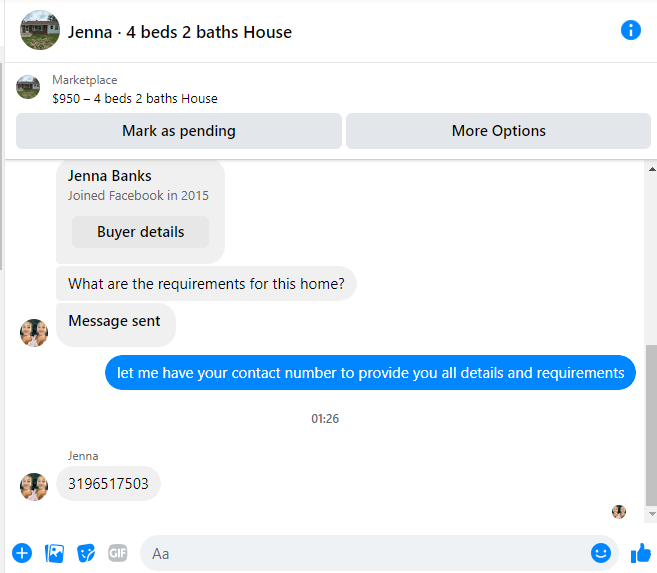657x573 pixels.
Task: Click Jenna's avatar next to the phone number
Action: click(x=34, y=487)
